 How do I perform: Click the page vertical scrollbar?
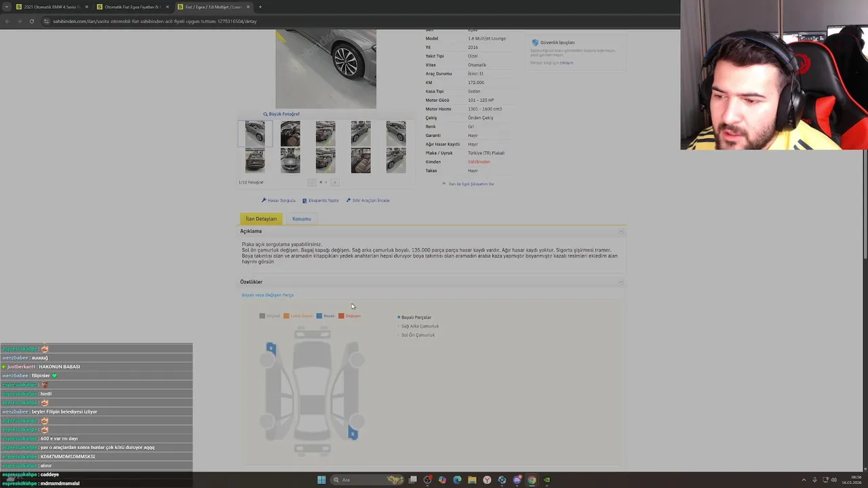tap(865, 203)
